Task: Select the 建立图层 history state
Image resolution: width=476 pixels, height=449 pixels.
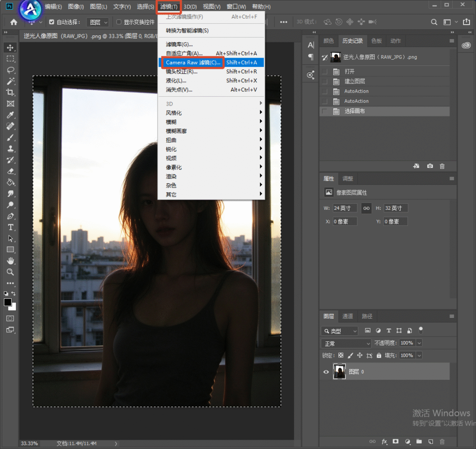Action: [x=385, y=81]
